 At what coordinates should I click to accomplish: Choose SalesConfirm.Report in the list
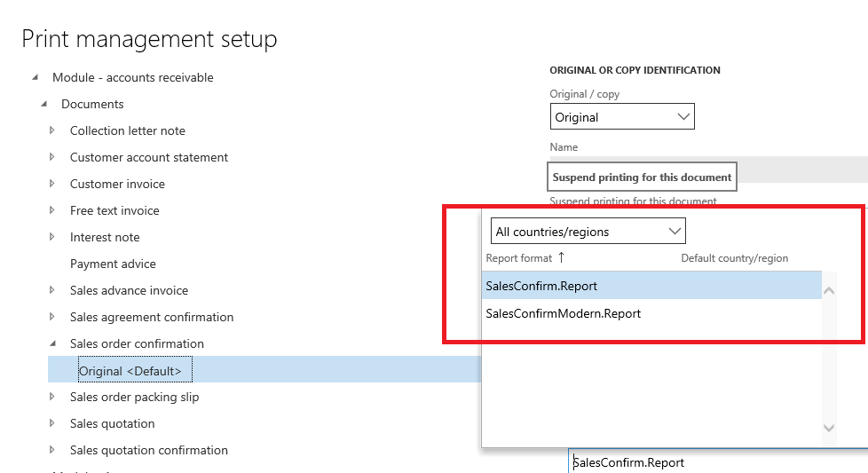tap(651, 286)
